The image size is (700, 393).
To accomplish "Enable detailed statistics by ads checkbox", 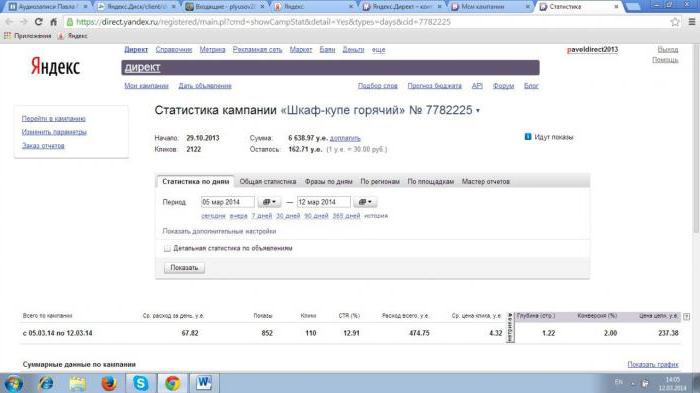I will (x=167, y=248).
